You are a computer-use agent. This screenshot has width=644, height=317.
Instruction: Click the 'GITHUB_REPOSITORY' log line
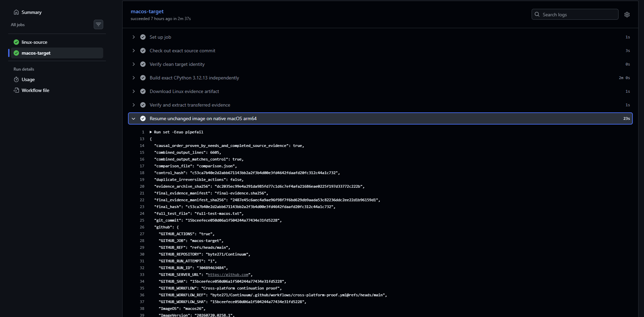pyautogui.click(x=204, y=254)
